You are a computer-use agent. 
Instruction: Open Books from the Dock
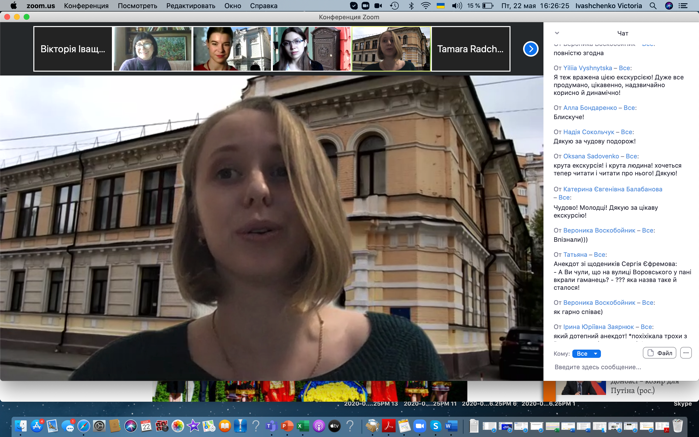225,426
